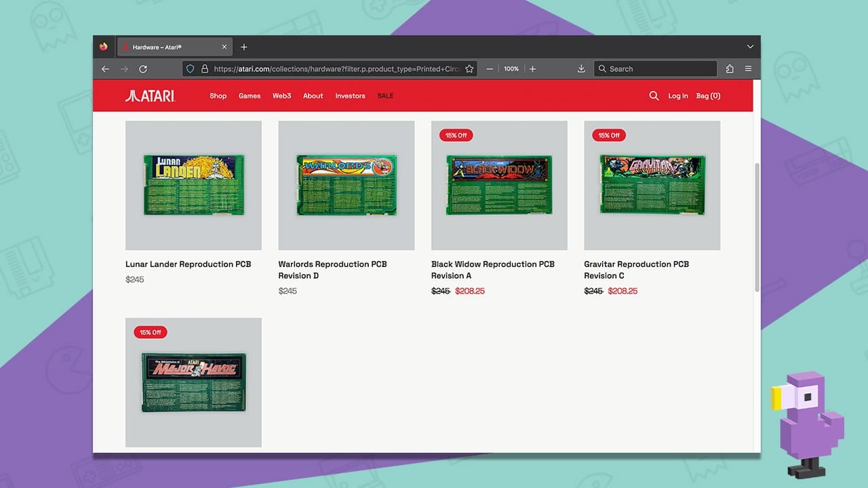This screenshot has height=488, width=868.
Task: Click the browser Search box
Action: 655,68
